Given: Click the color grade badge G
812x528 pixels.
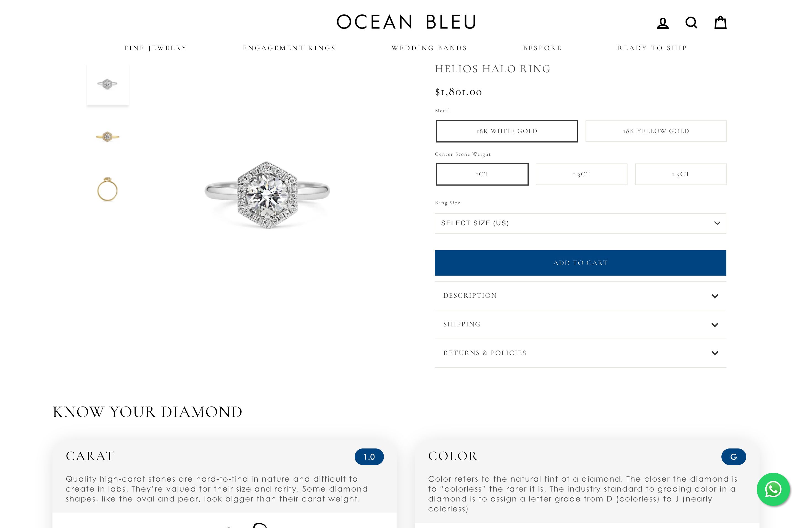Looking at the screenshot, I should (x=734, y=456).
